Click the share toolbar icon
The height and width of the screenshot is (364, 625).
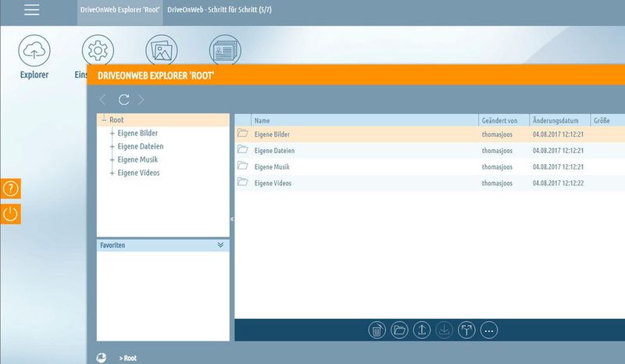pos(467,330)
